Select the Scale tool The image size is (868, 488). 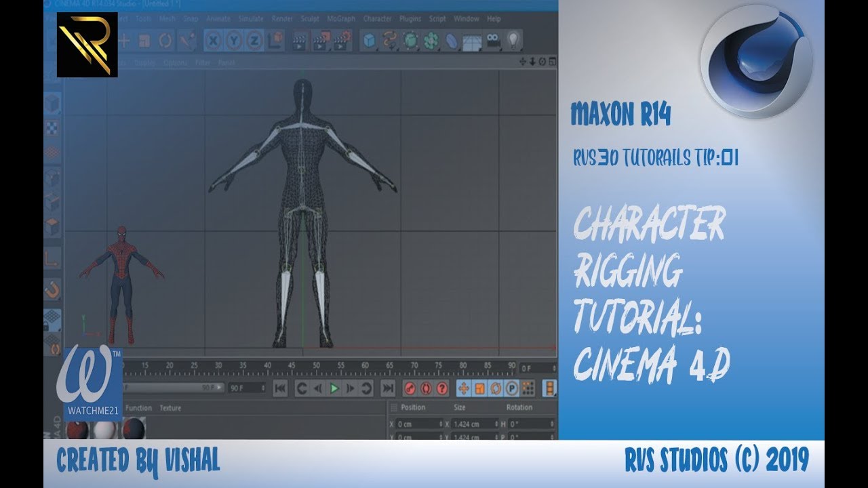point(144,41)
